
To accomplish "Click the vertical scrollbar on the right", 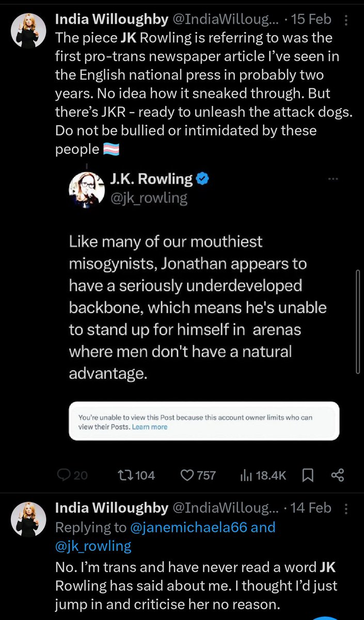I will pyautogui.click(x=358, y=320).
